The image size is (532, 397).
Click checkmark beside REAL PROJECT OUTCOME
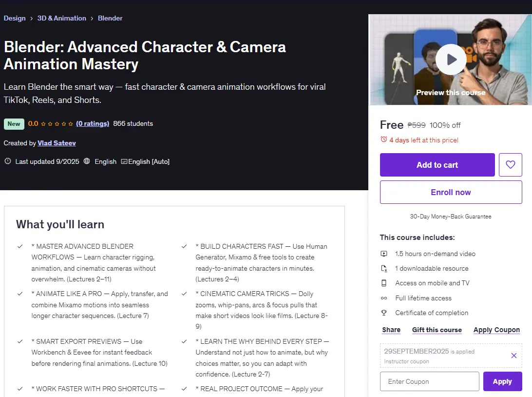pyautogui.click(x=184, y=389)
